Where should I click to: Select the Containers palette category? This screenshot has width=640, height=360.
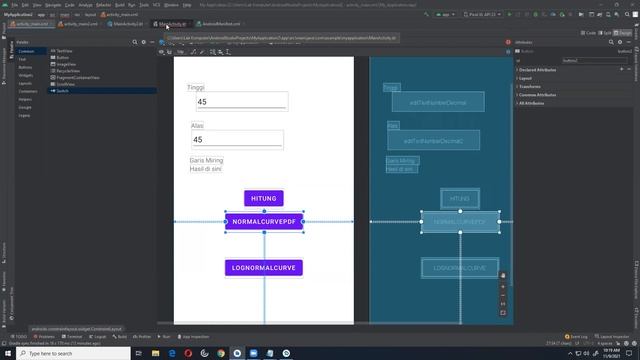28,91
